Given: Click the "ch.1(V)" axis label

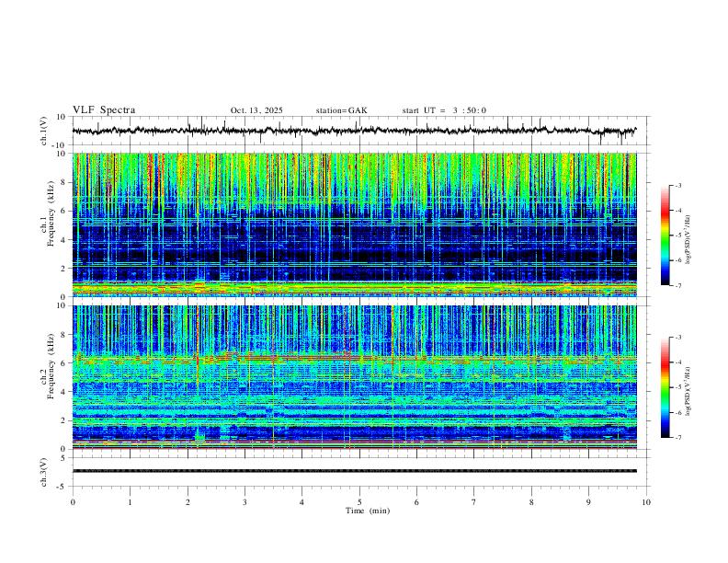Looking at the screenshot, I should pyautogui.click(x=44, y=131).
